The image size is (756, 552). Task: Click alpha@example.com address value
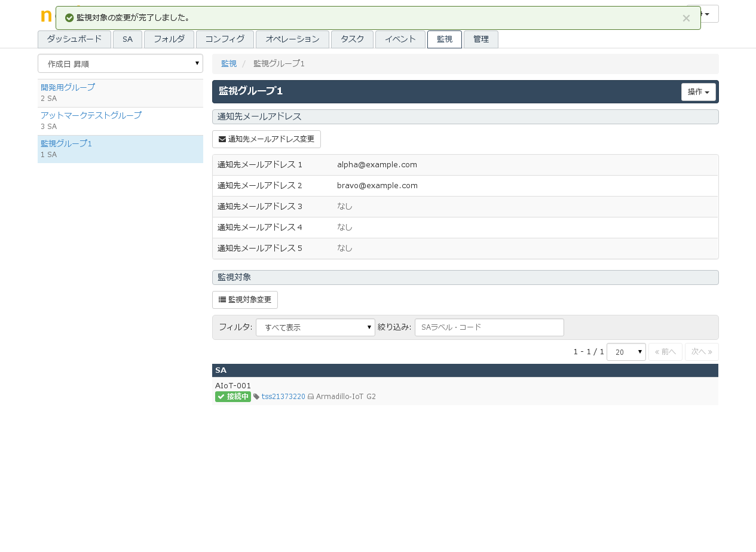377,165
